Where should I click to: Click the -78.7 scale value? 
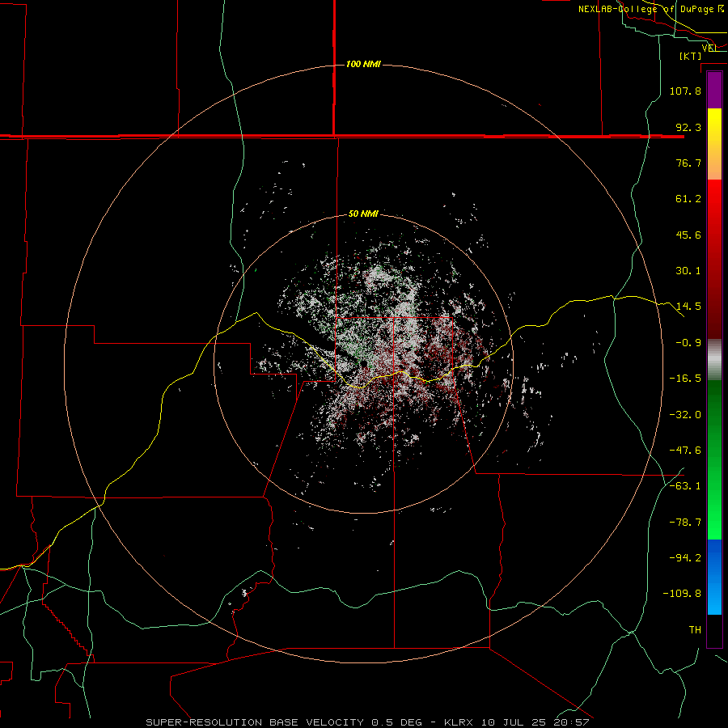(685, 523)
